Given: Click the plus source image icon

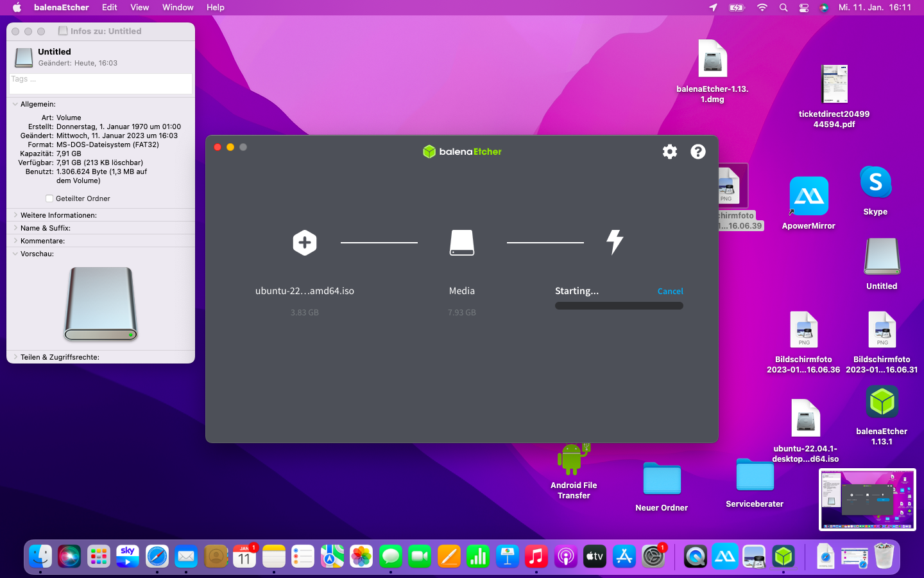Looking at the screenshot, I should pyautogui.click(x=305, y=243).
